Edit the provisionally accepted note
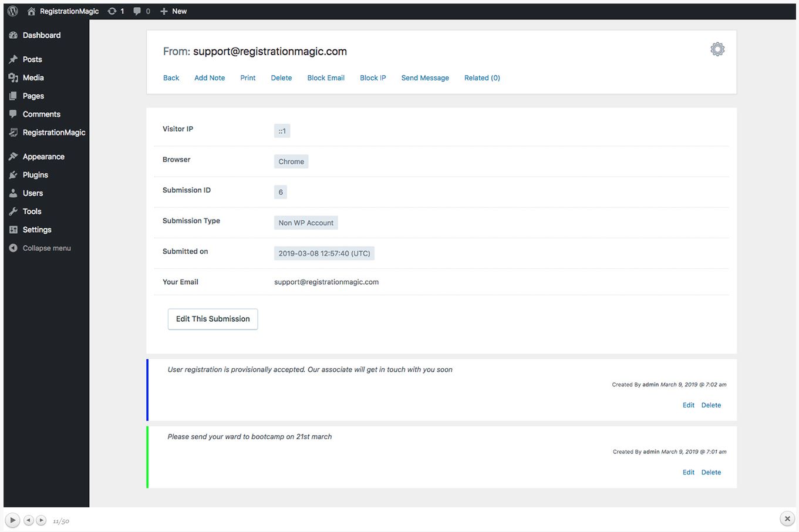Viewport: 799px width, 532px height. click(688, 405)
